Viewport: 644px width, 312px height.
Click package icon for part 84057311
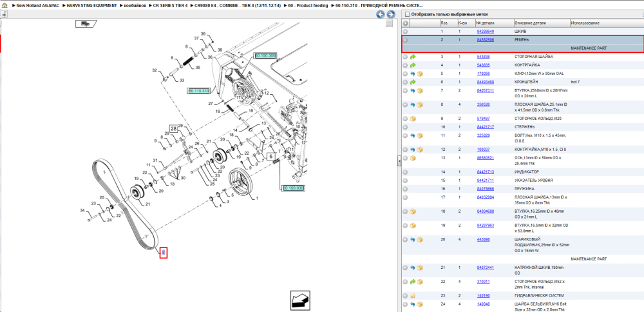pyautogui.click(x=420, y=90)
